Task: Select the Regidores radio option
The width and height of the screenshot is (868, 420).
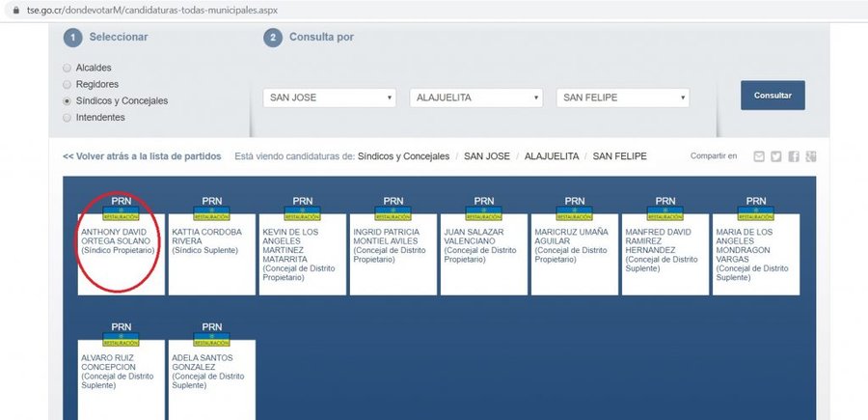Action: pyautogui.click(x=67, y=85)
